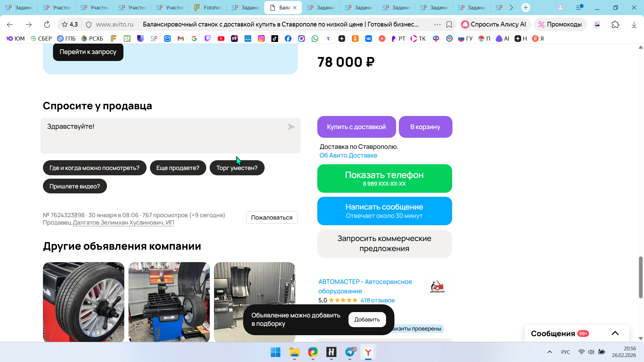Select the Торг уместен? quick question

click(237, 168)
